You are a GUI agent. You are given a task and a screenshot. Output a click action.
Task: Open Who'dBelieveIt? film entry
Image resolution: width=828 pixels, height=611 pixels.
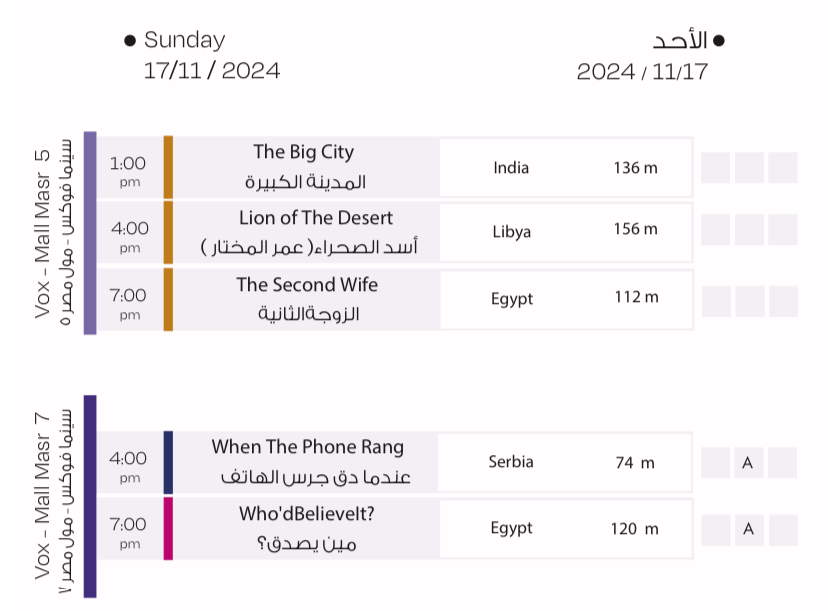(x=306, y=528)
